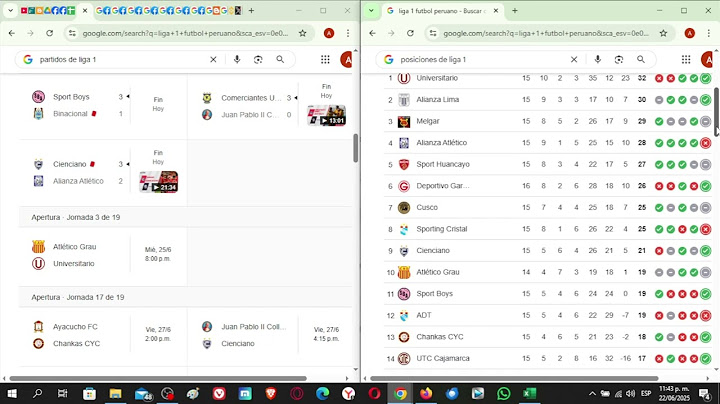The height and width of the screenshot is (404, 720).
Task: Click the 'partidos de liga 1' search field
Action: point(122,59)
